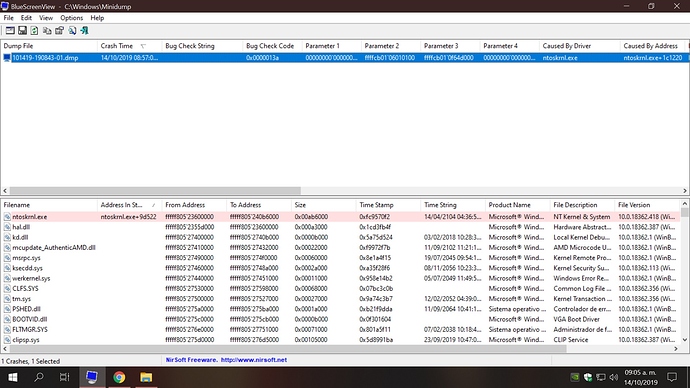This screenshot has height=388, width=690.
Task: Select tm.sys row
Action: [x=340, y=299]
